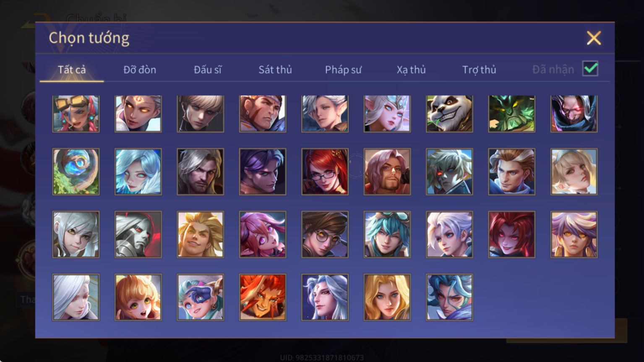Close the Chọn tướng dialog
This screenshot has width=644, height=362.
(594, 38)
